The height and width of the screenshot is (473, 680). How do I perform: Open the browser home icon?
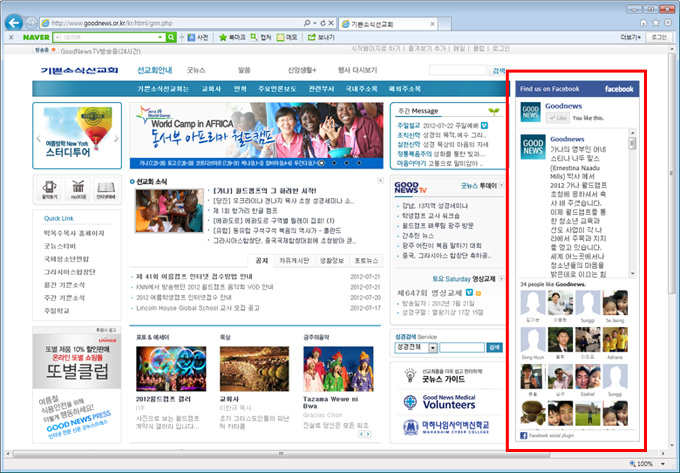coord(644,23)
